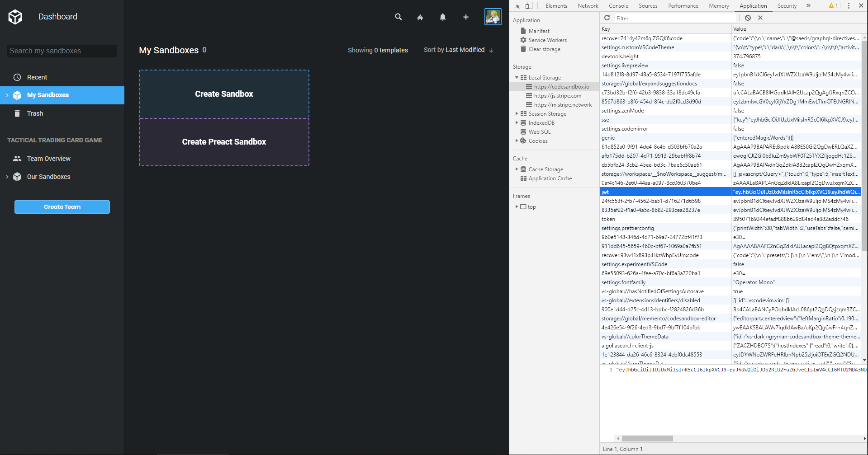Click Create Preact Sandbox
Viewport: 868px width, 455px height.
[224, 141]
